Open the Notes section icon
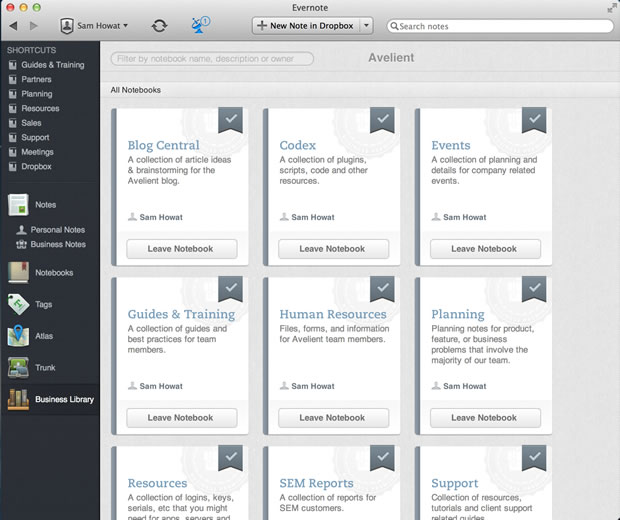The image size is (620, 520). 18,205
